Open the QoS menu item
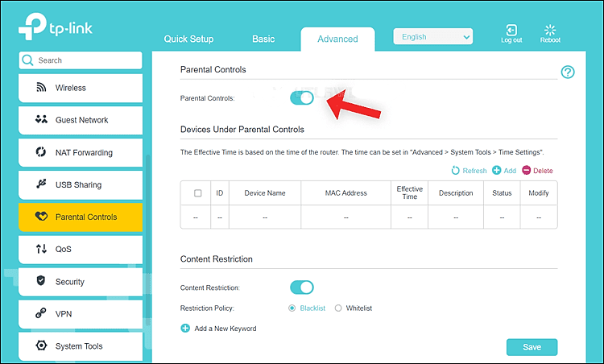This screenshot has height=364, width=604. pyautogui.click(x=81, y=249)
